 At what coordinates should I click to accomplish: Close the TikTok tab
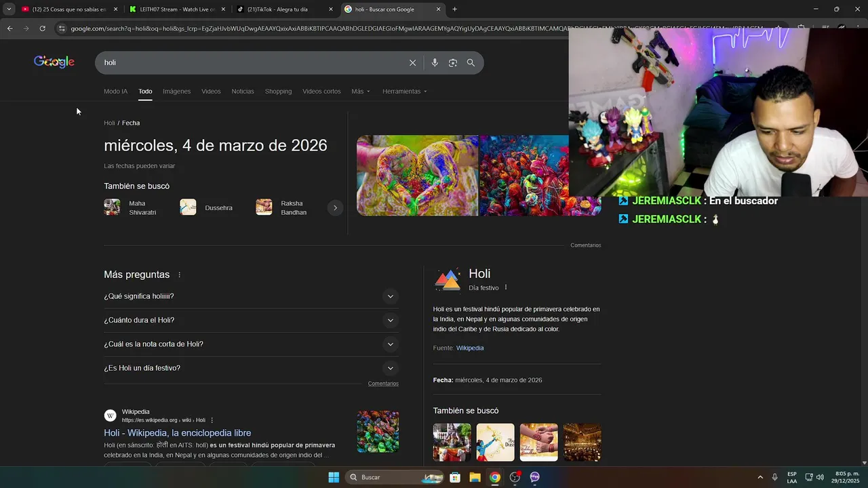click(331, 9)
